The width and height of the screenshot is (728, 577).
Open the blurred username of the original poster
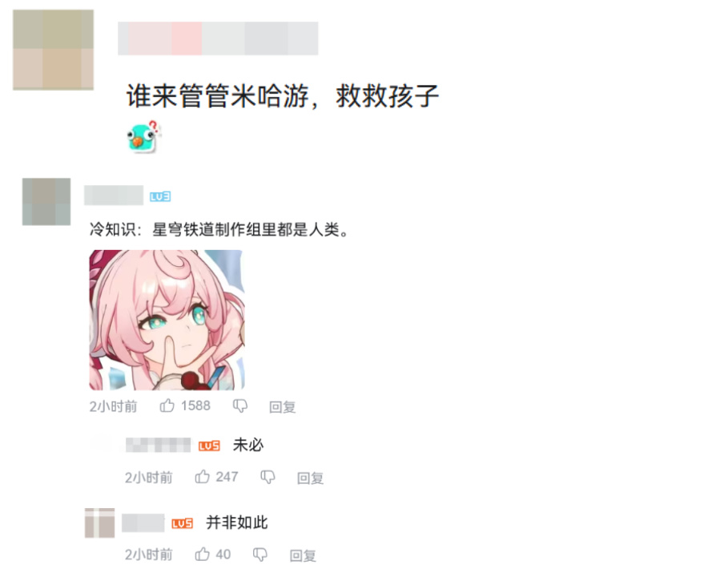pyautogui.click(x=218, y=38)
